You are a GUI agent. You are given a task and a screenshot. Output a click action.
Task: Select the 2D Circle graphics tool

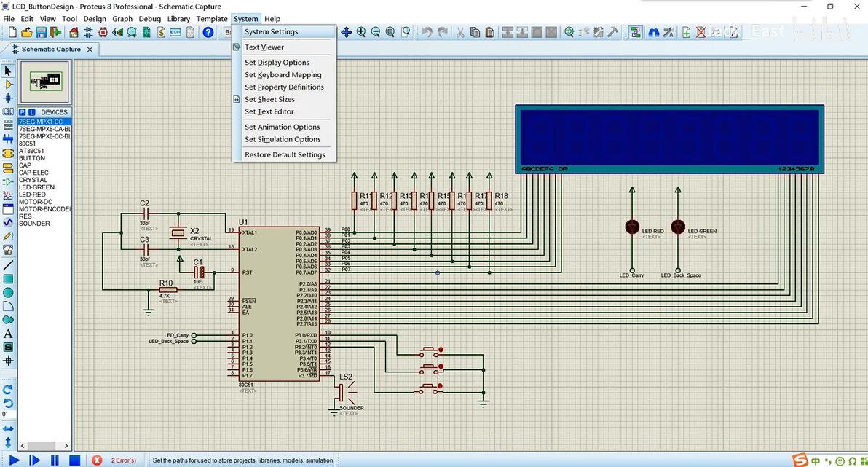pos(8,292)
